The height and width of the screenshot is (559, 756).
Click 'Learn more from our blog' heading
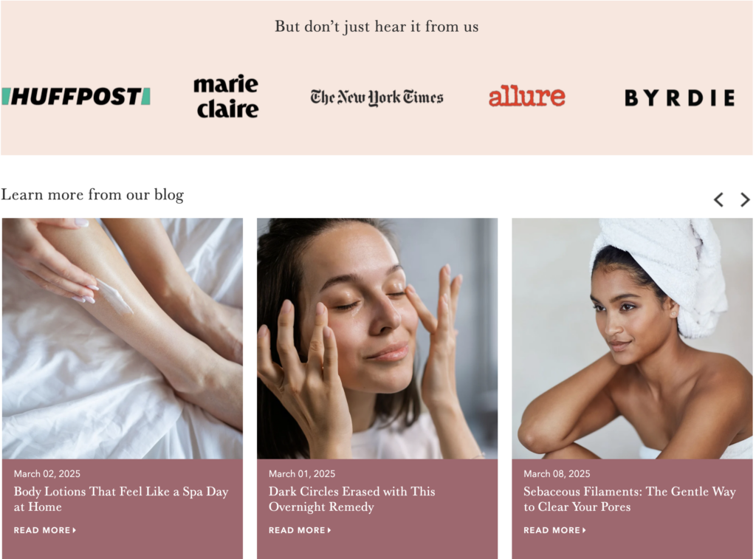pos(92,195)
